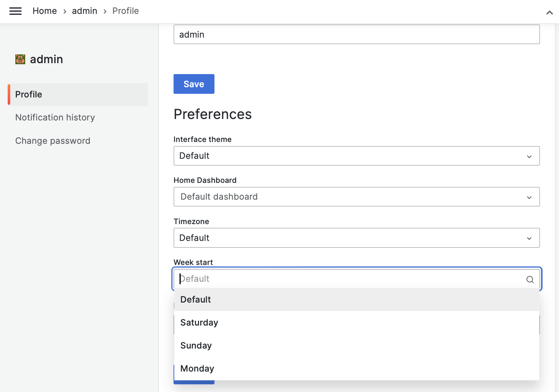Select Monday from week start list
The height and width of the screenshot is (392, 559).
[197, 369]
